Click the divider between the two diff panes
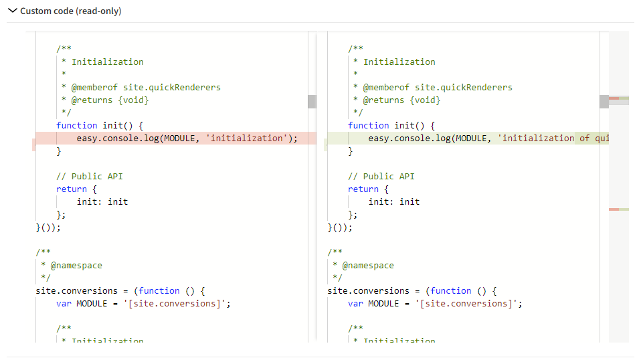 [317, 187]
